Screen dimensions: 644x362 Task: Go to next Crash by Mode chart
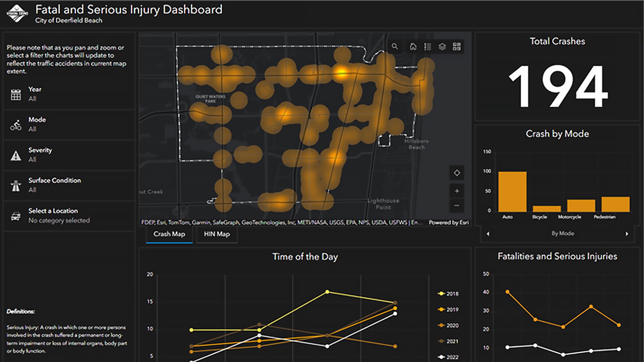pos(627,233)
